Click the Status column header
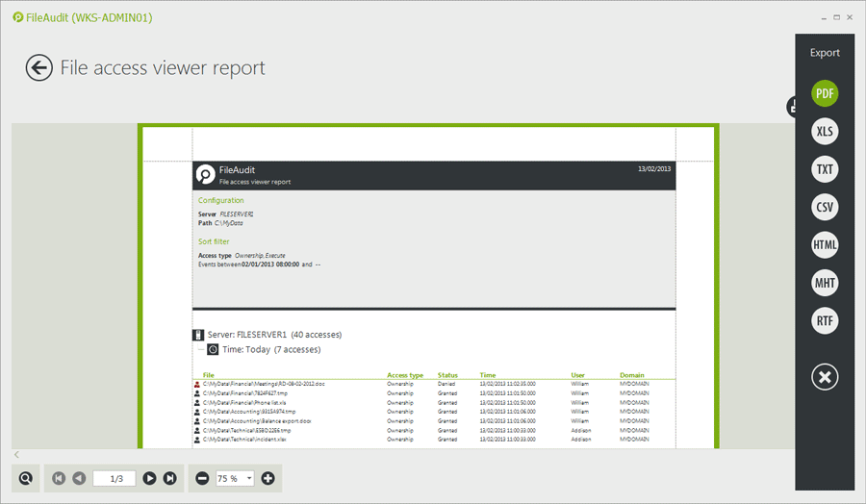Screen dimensions: 866x504 click(x=447, y=375)
